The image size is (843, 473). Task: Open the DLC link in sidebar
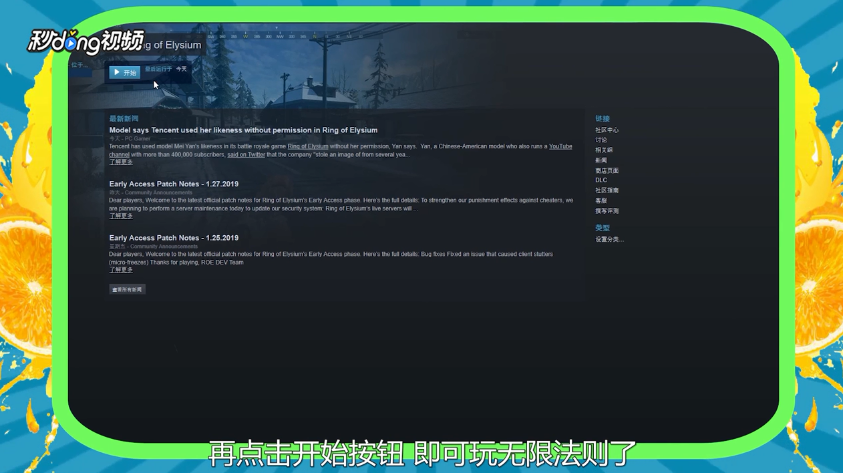pyautogui.click(x=601, y=180)
